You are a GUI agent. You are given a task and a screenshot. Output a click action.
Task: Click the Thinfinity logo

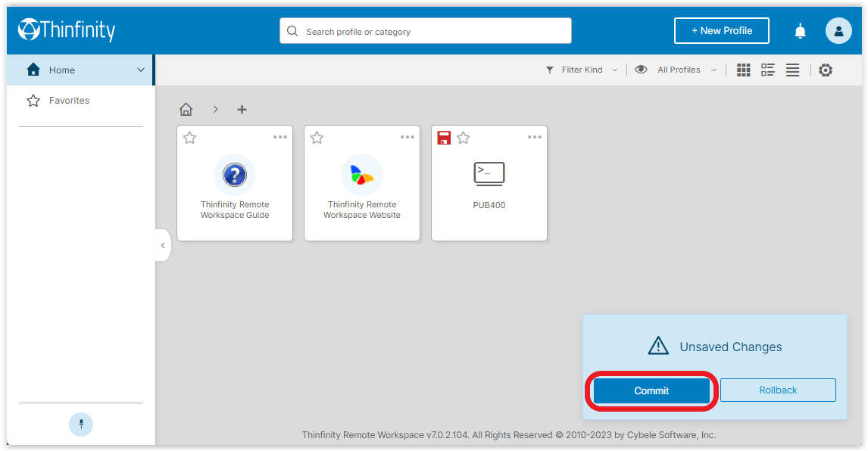click(x=67, y=30)
